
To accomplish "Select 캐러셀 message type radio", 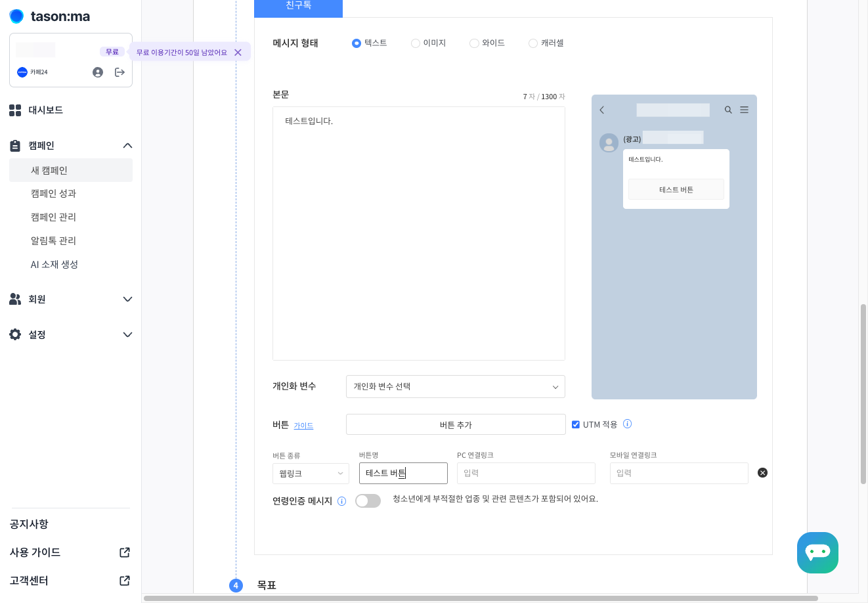I will point(533,43).
